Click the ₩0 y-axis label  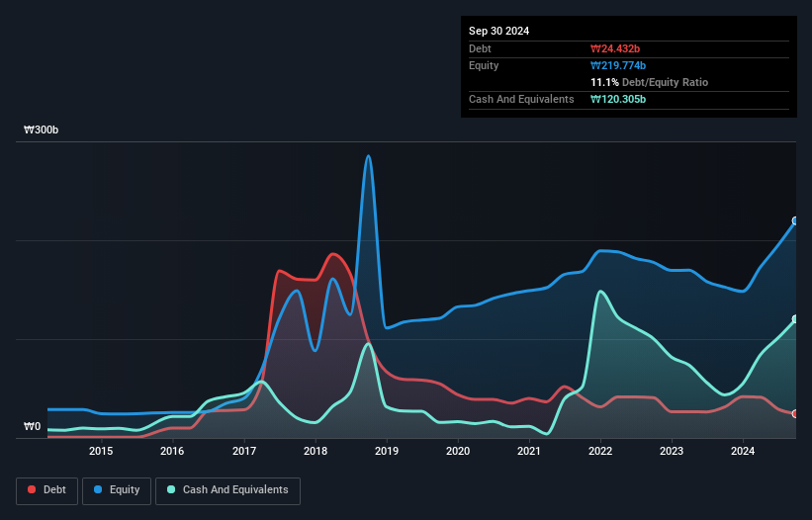pyautogui.click(x=32, y=426)
